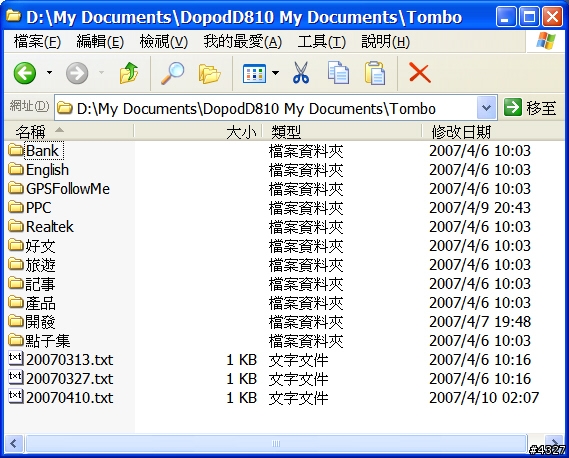Click the Realtek folder icon

pyautogui.click(x=16, y=226)
